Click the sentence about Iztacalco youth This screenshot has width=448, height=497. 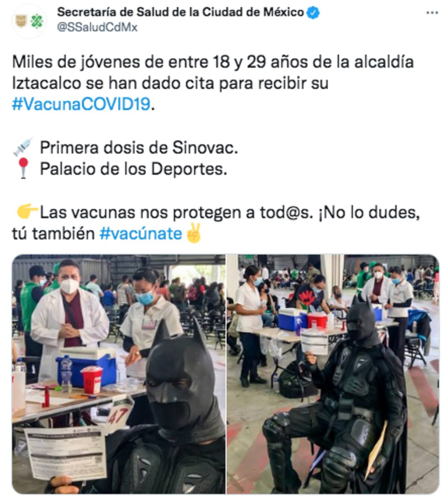point(213,83)
